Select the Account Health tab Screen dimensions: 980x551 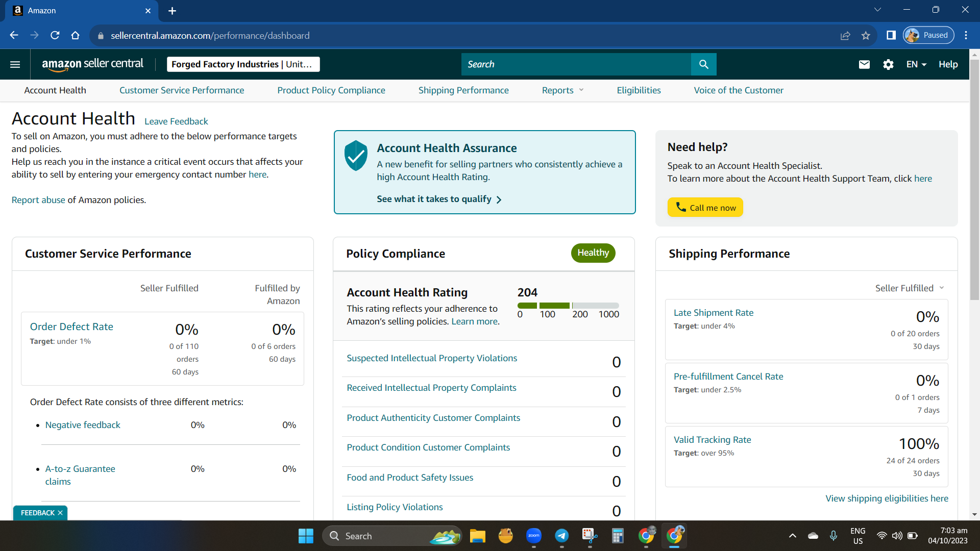(x=55, y=90)
